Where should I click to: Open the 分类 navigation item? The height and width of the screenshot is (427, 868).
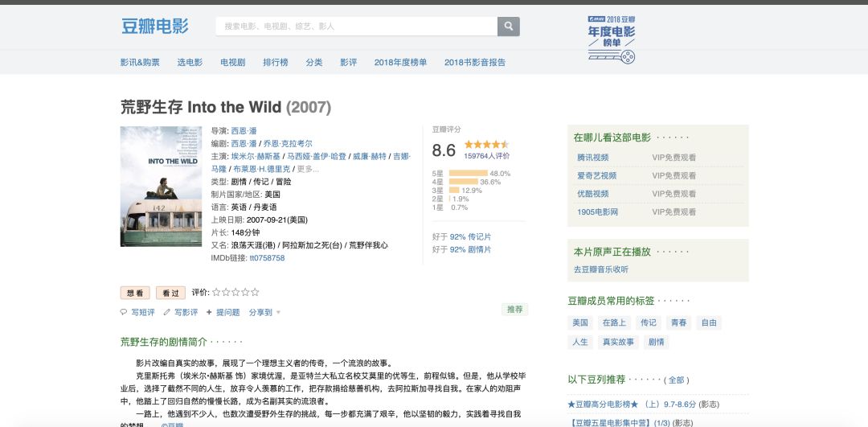click(314, 62)
